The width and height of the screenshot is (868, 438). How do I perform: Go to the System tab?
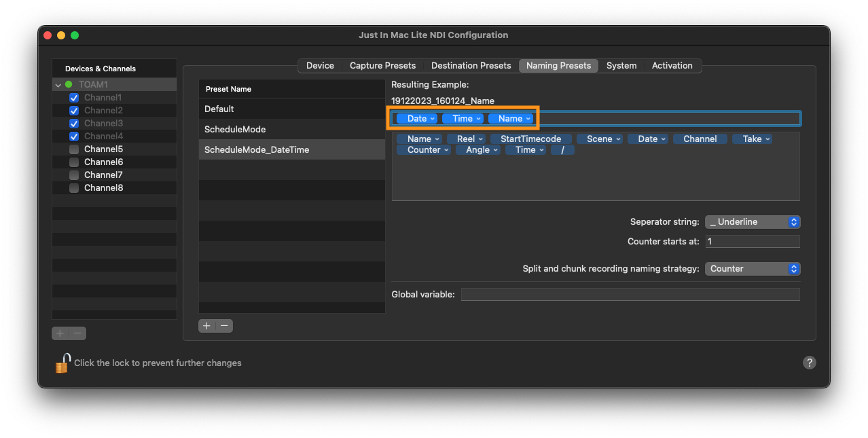coord(621,66)
